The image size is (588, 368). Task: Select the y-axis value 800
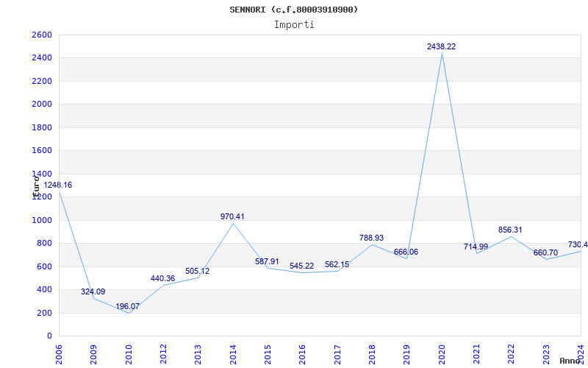tap(44, 244)
